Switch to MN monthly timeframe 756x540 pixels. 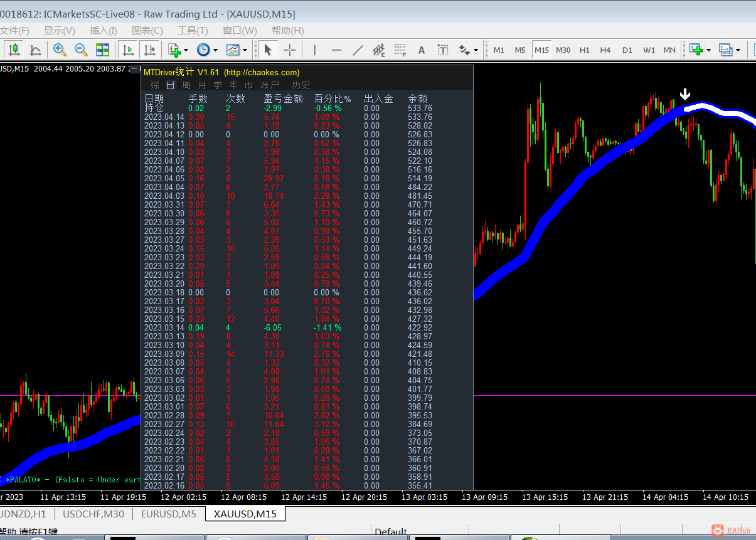point(669,50)
